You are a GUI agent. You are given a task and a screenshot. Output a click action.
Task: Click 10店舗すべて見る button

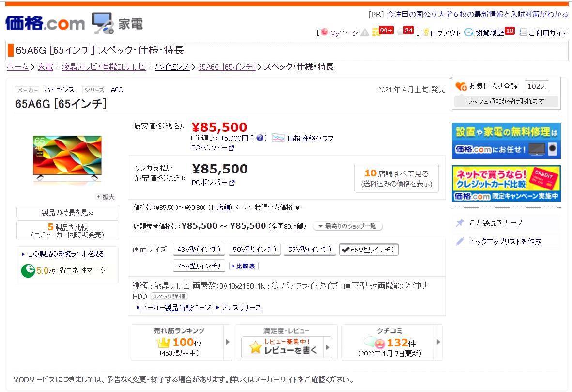click(x=397, y=178)
